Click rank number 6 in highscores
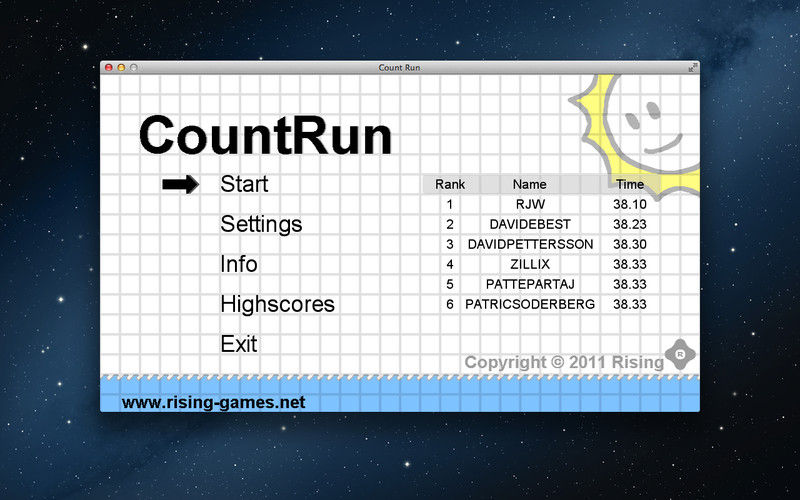Image resolution: width=800 pixels, height=500 pixels. coord(449,304)
